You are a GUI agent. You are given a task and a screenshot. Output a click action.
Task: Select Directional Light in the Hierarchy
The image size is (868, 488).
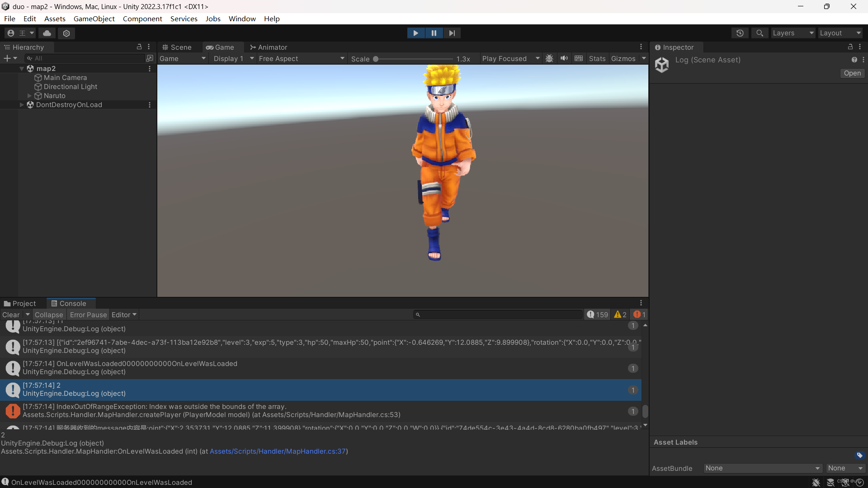70,86
